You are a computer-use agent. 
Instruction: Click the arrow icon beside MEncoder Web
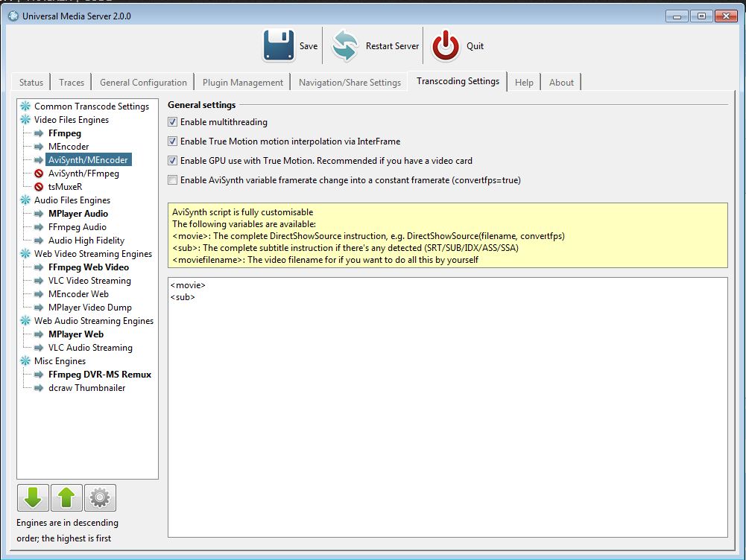click(39, 294)
